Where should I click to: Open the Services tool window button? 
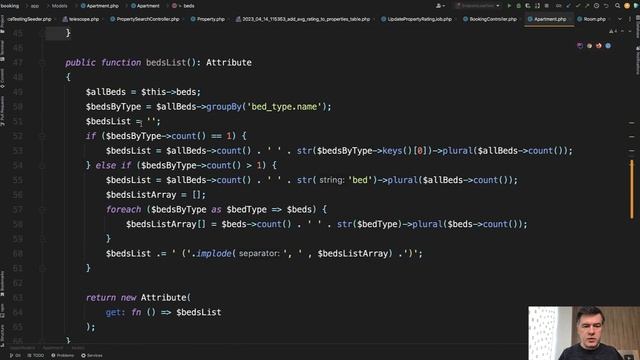[92, 356]
